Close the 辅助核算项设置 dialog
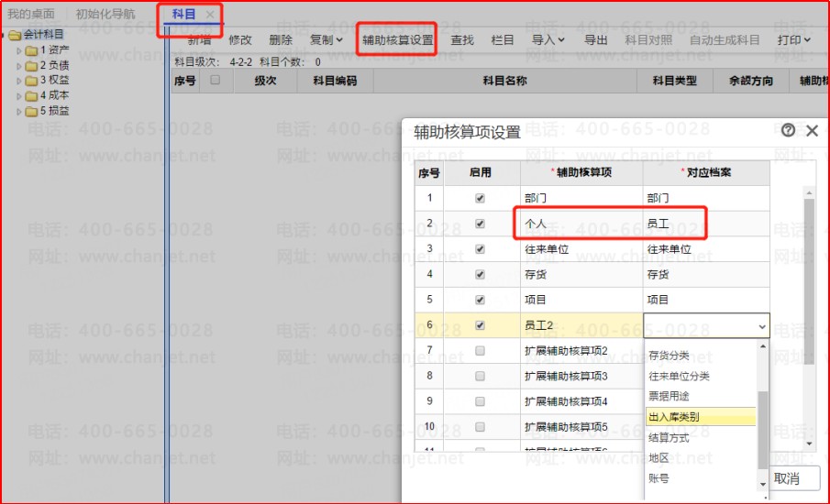The height and width of the screenshot is (504, 830). [x=812, y=131]
